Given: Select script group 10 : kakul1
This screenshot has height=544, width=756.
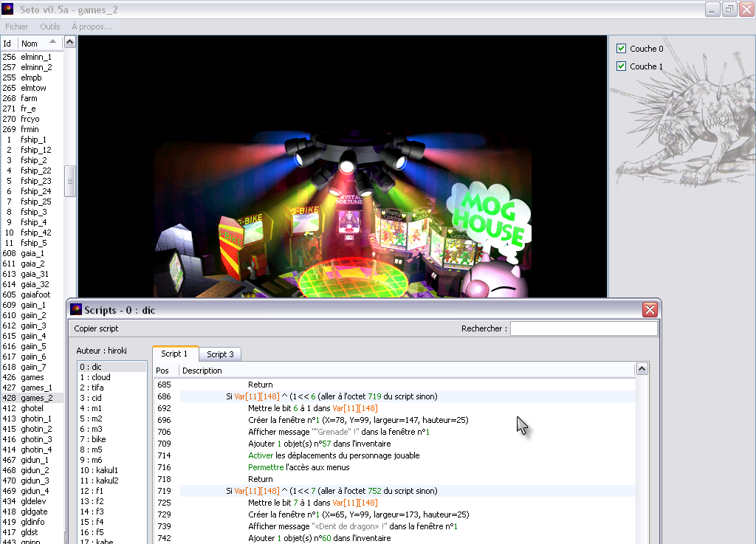Looking at the screenshot, I should (x=112, y=470).
